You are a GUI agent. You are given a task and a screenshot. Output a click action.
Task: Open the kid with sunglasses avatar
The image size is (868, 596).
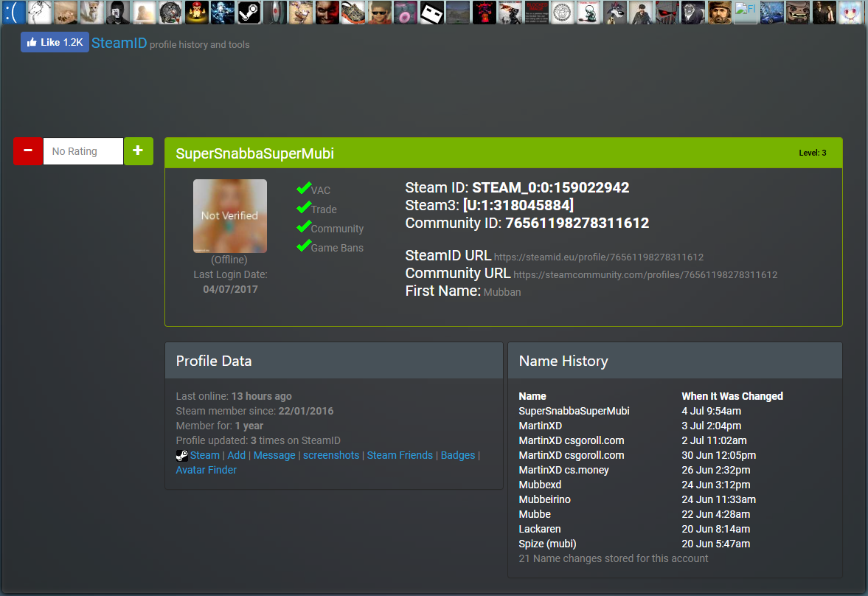coord(378,13)
